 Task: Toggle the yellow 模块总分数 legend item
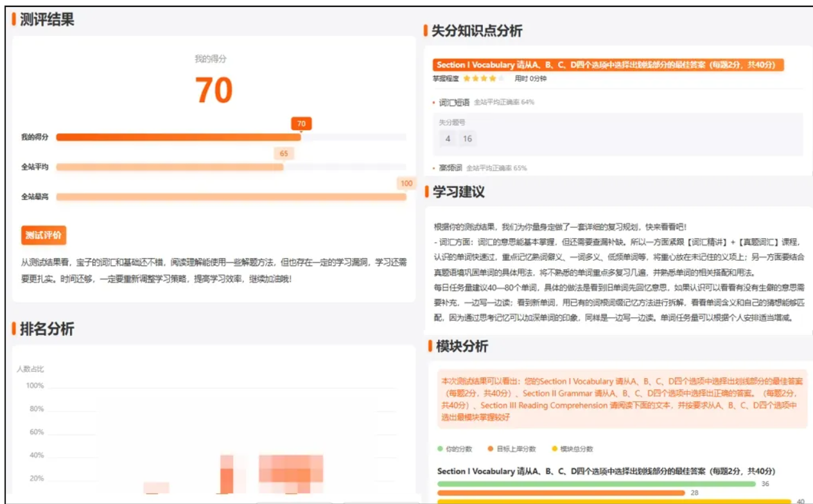(x=572, y=449)
